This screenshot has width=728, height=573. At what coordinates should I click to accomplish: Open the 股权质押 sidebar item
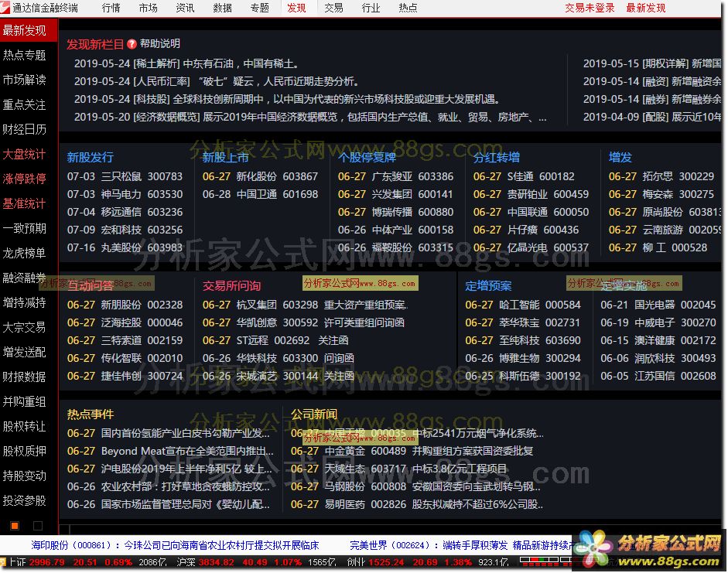point(25,451)
